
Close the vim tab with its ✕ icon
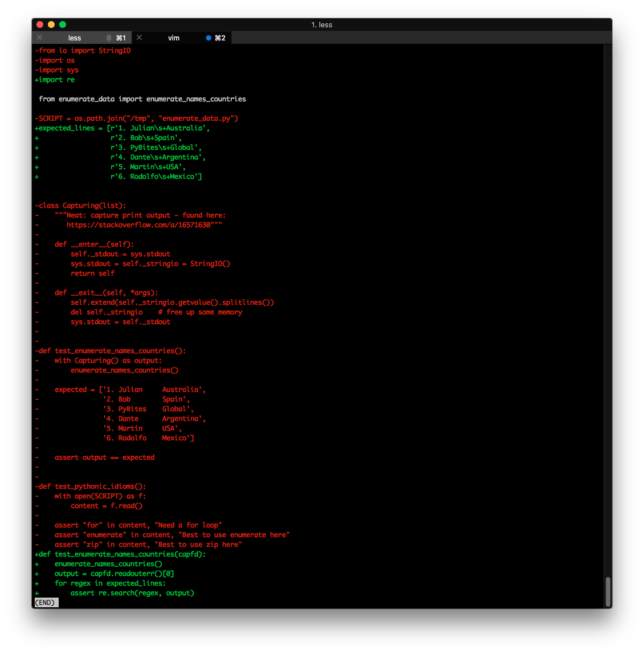tap(139, 38)
